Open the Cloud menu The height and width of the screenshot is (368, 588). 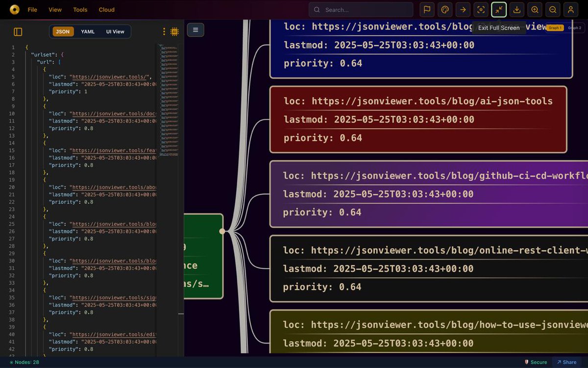click(107, 9)
